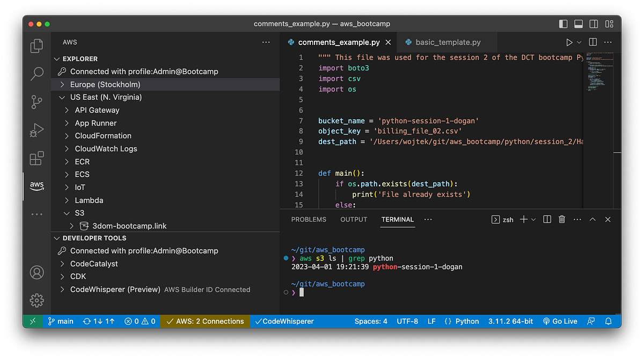Open the run button dropdown arrow
The image size is (644, 358).
pos(579,42)
